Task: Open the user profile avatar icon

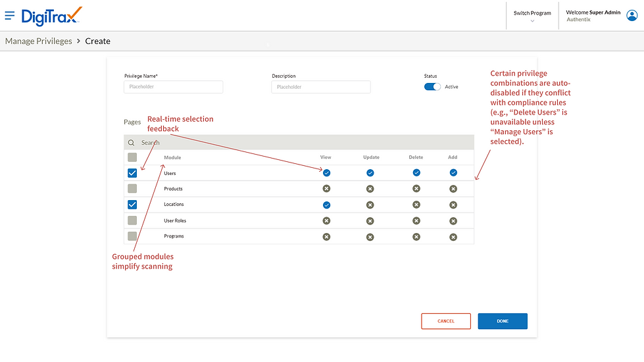Action: 632,16
